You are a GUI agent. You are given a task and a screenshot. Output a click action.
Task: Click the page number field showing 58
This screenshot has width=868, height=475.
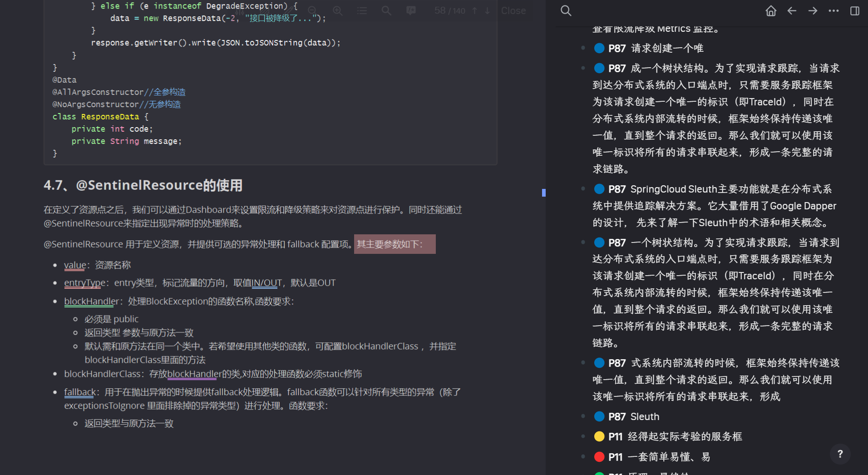pos(440,10)
